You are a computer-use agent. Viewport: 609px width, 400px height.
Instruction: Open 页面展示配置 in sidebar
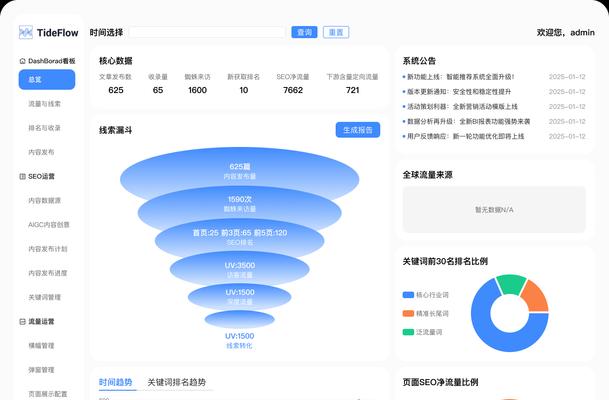tap(47, 394)
